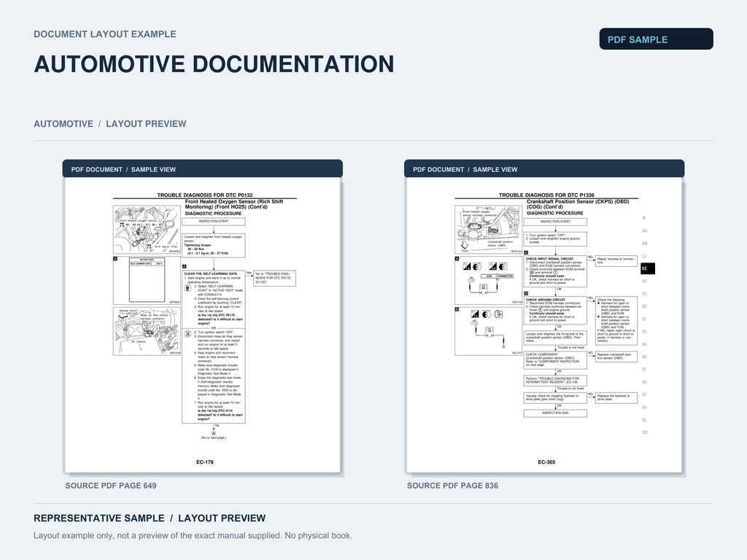Image resolution: width=747 pixels, height=560 pixels.
Task: Click the TROUBLE DIAGNOSIS FOR DTC P1336 title
Action: click(x=546, y=195)
